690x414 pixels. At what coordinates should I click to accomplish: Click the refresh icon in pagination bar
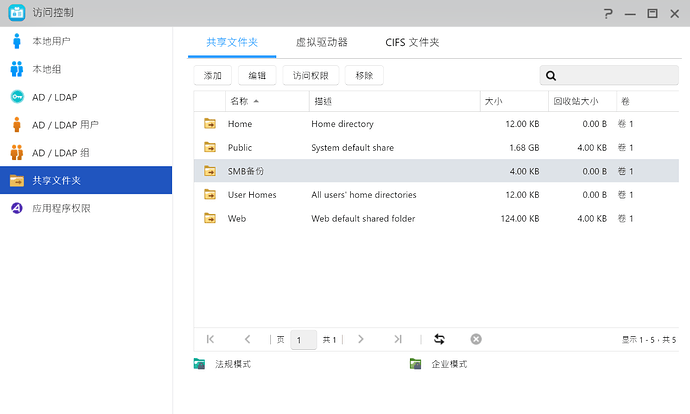tap(439, 339)
